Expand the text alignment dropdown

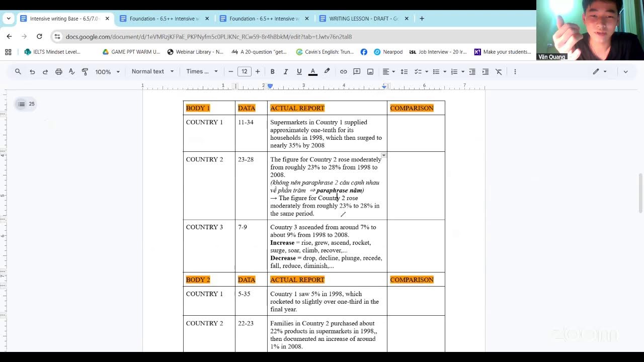coord(388,72)
